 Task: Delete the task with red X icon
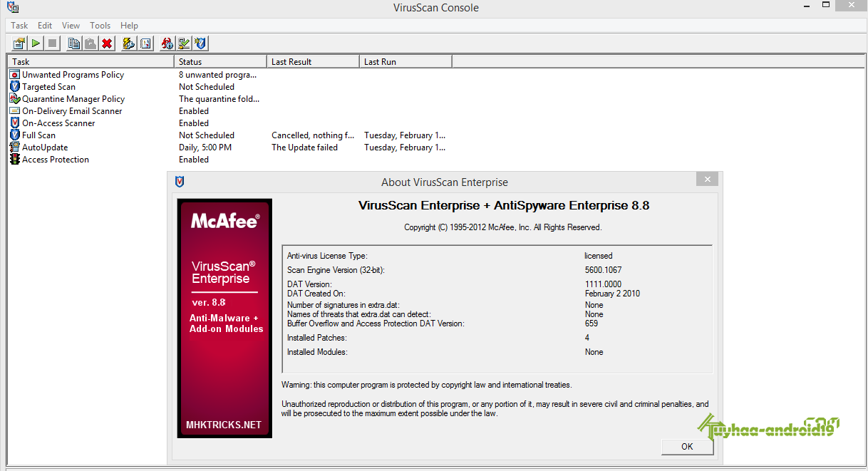[107, 43]
